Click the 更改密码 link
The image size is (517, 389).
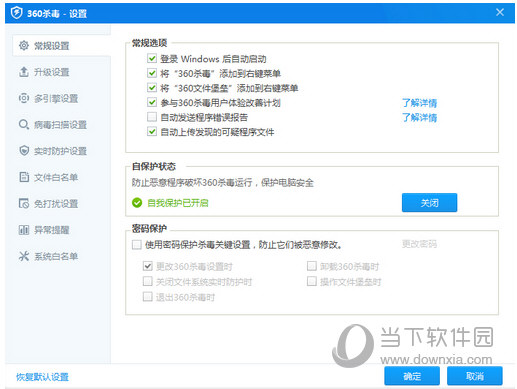pyautogui.click(x=419, y=244)
